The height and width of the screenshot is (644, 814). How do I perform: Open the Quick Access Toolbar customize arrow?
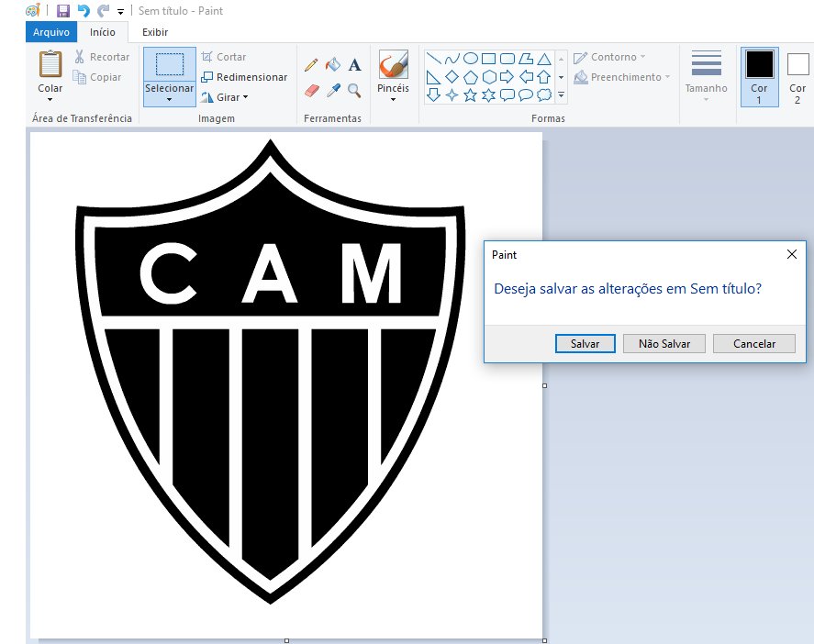(120, 11)
